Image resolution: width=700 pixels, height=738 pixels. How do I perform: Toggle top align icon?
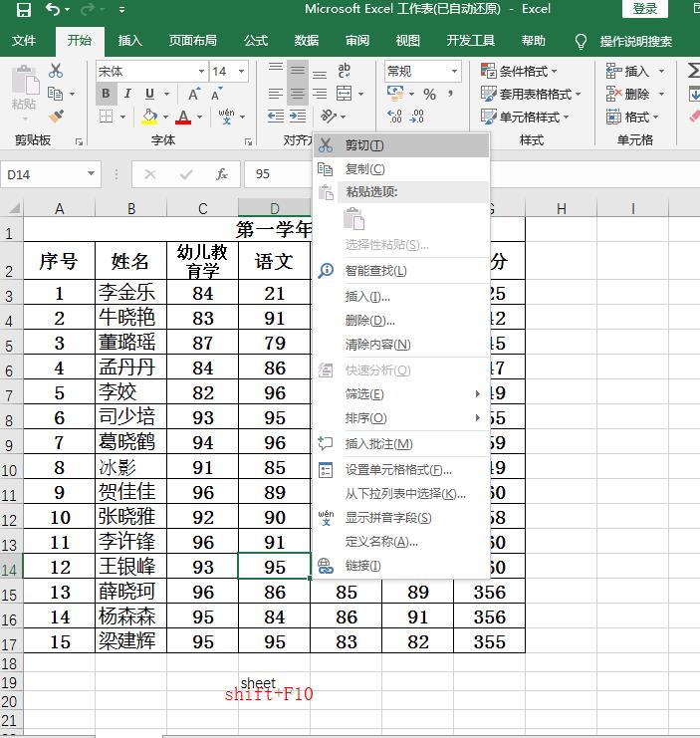coord(276,69)
